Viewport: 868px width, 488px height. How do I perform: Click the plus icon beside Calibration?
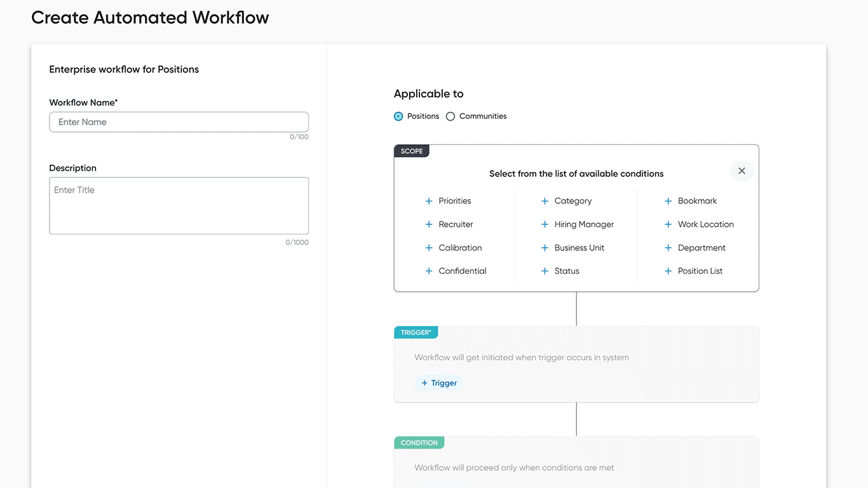pos(428,248)
